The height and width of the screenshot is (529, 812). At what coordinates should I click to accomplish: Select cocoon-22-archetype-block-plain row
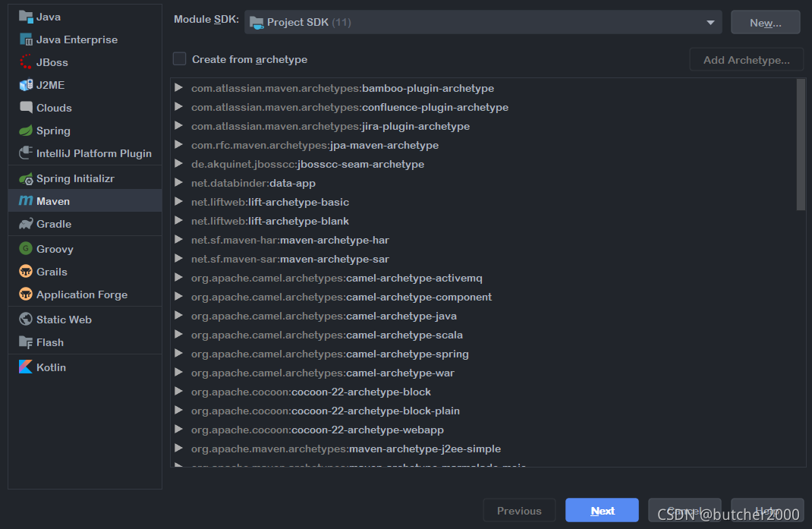(x=483, y=411)
